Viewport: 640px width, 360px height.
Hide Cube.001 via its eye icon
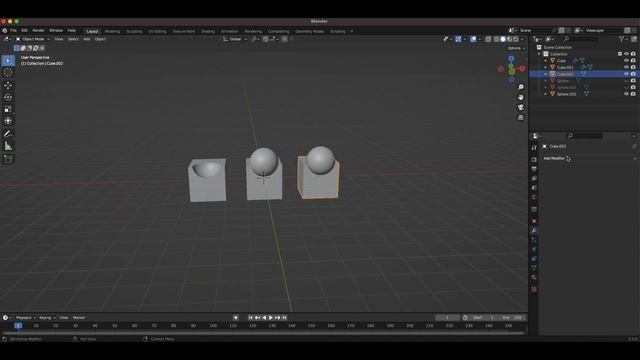click(626, 67)
